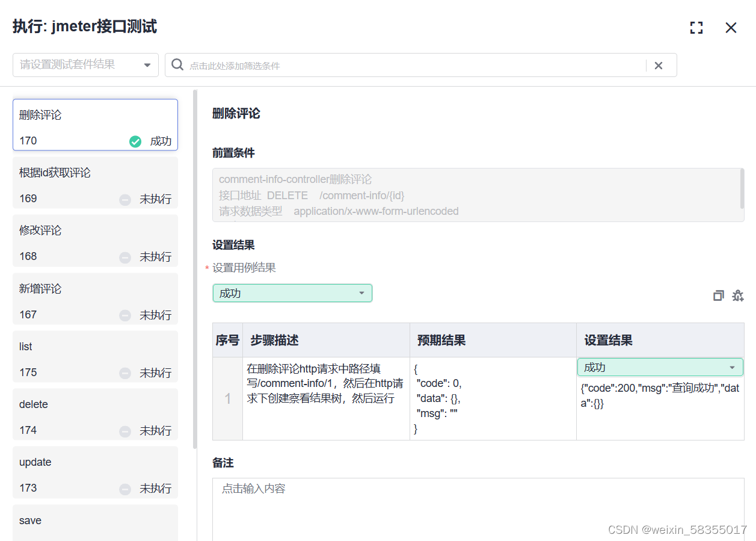Click the green success icon on case 170

[135, 141]
